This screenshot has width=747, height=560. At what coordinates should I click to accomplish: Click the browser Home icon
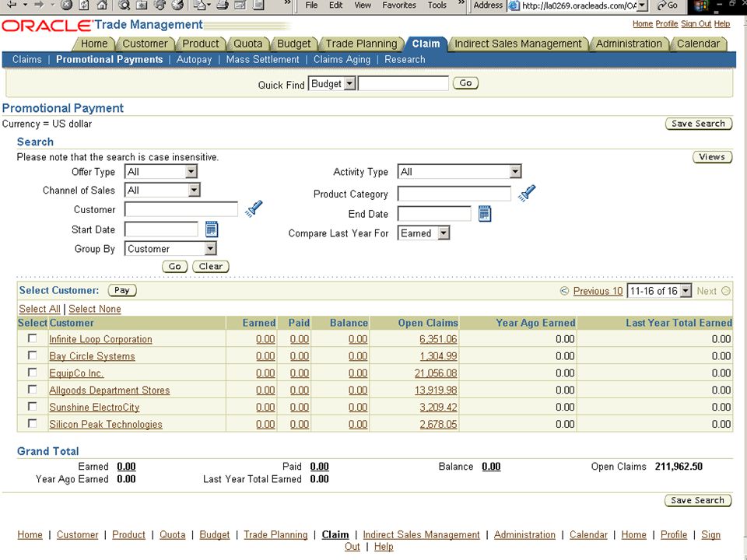101,5
